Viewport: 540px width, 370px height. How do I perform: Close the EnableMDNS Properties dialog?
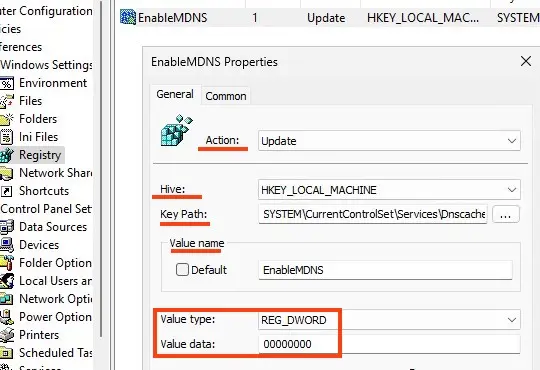coord(526,62)
